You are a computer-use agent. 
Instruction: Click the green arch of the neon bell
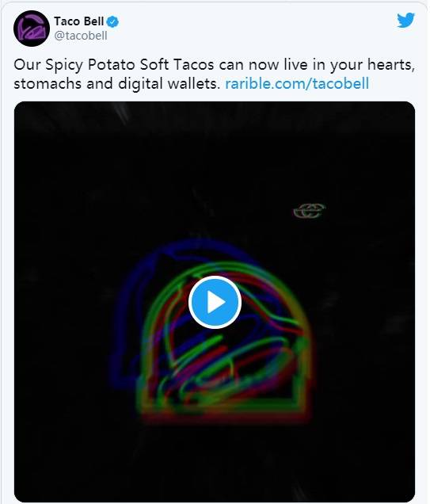coord(225,267)
